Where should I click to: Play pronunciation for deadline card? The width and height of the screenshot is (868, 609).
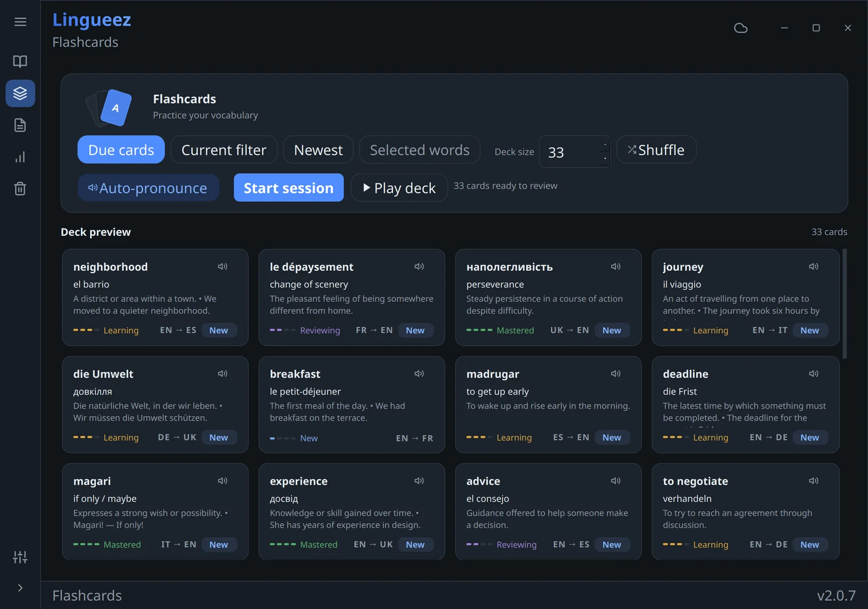point(813,373)
